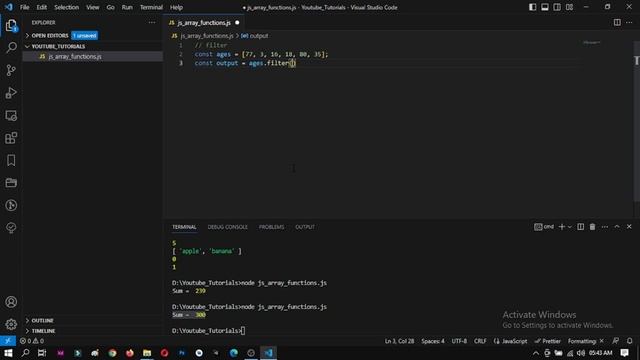Switch to js_array_functions.js editor tab
The height and width of the screenshot is (360, 640).
coord(203,23)
